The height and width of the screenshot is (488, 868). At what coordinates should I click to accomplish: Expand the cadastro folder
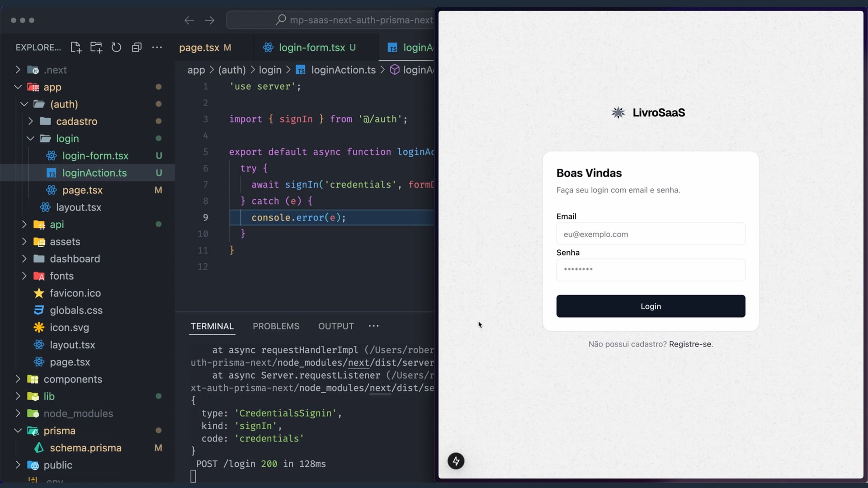tap(31, 122)
